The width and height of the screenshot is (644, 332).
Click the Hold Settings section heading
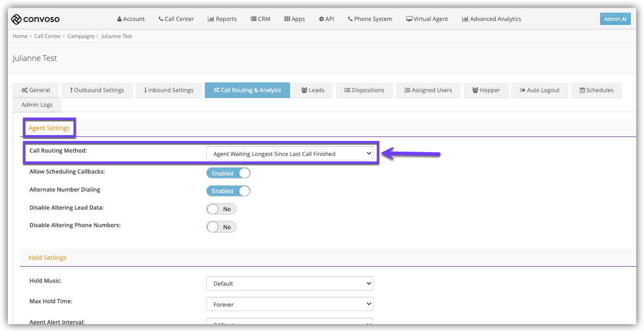(x=48, y=257)
